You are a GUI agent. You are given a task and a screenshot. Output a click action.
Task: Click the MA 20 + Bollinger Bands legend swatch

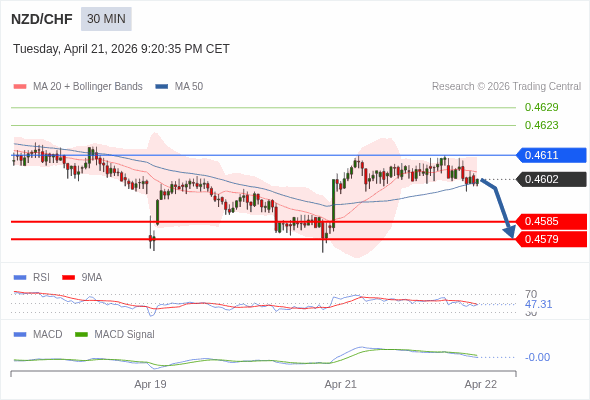20,87
